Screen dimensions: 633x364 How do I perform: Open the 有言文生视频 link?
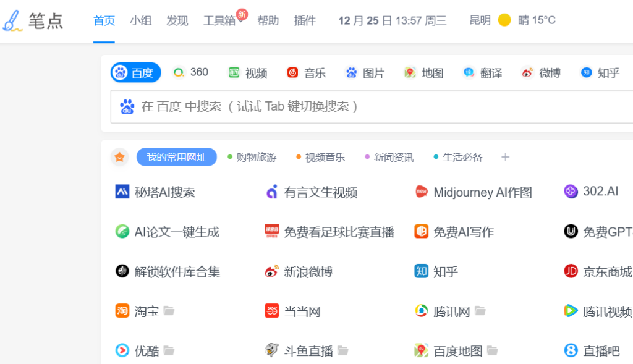[312, 192]
